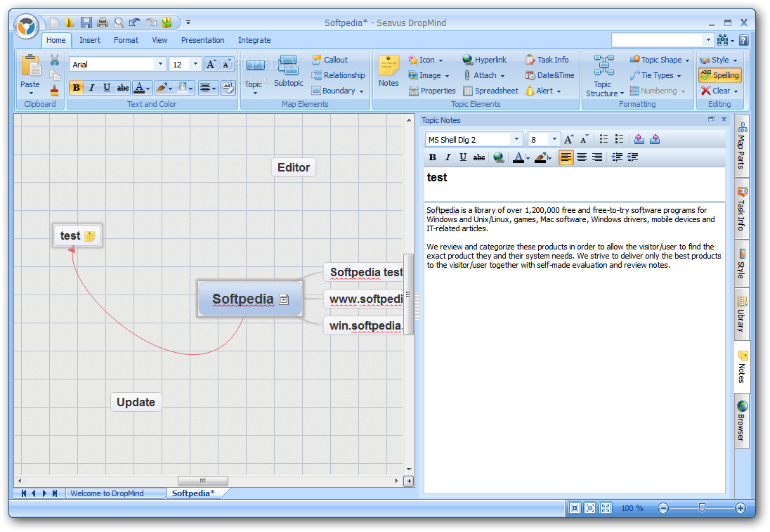Select center alignment in Topic Notes
This screenshot has width=770, height=532.
(x=582, y=157)
